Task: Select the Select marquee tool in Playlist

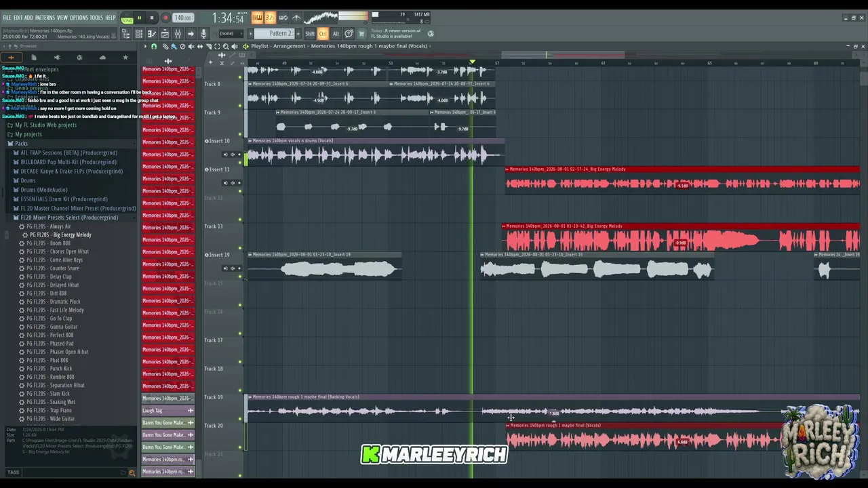Action: [217, 46]
